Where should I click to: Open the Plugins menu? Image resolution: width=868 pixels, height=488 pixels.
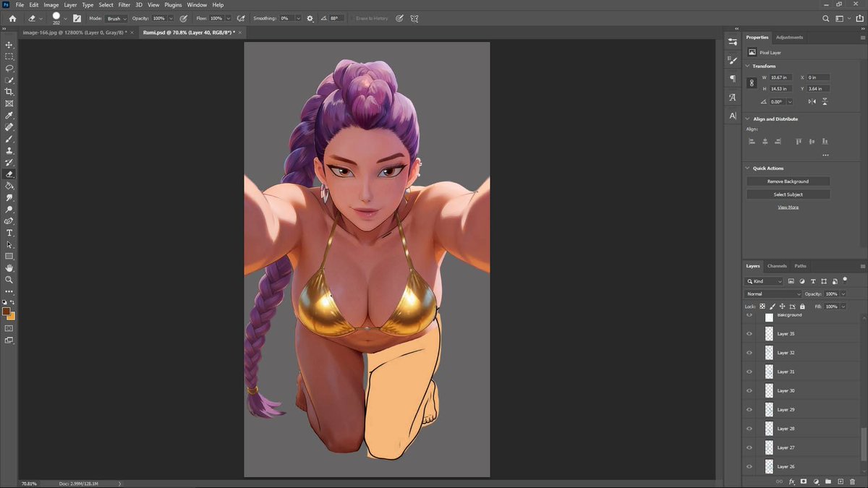tap(173, 5)
